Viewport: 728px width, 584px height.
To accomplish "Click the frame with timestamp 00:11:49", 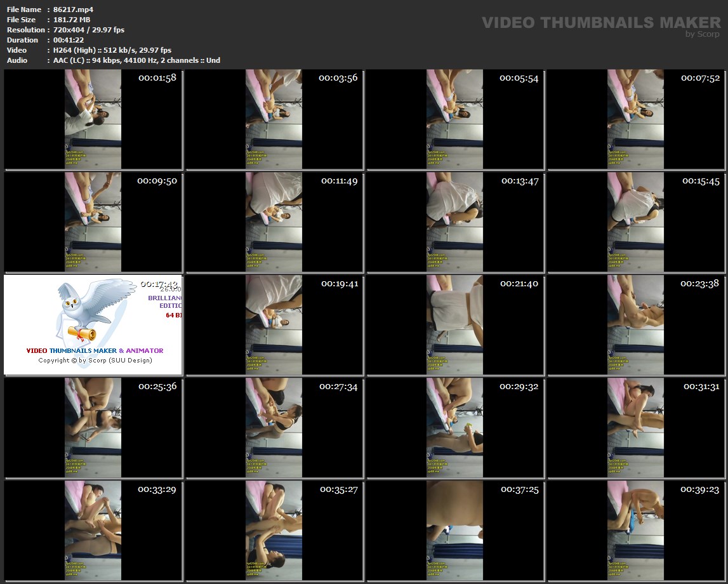I will (274, 222).
